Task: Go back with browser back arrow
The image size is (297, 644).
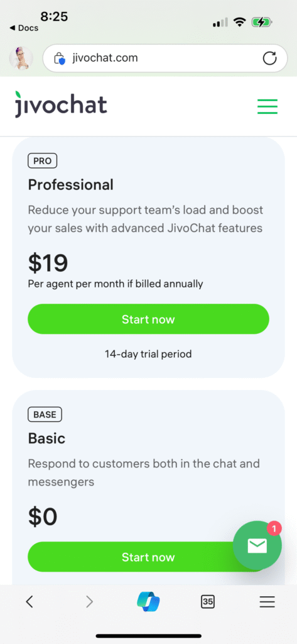Action: click(x=29, y=602)
